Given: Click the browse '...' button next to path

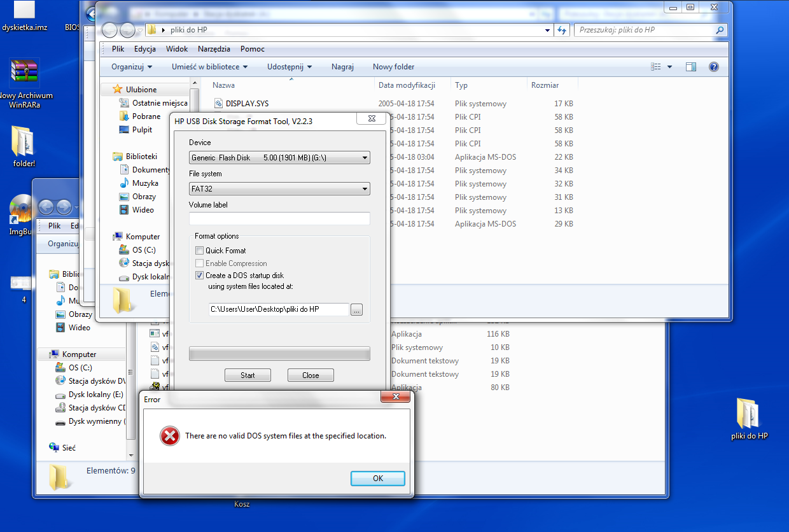Looking at the screenshot, I should click(x=356, y=310).
